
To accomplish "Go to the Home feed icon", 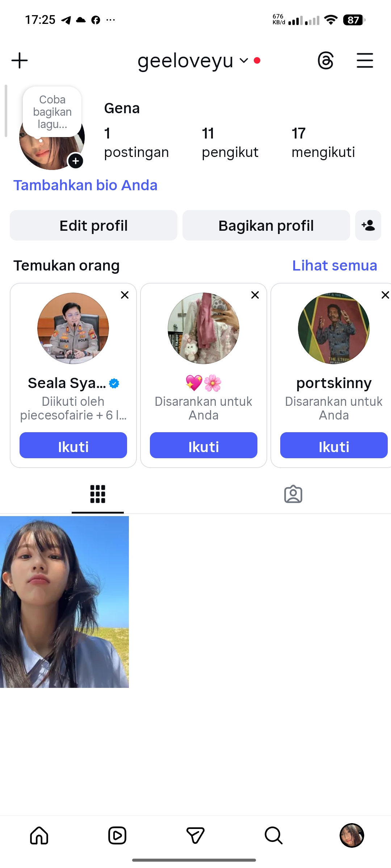I will tap(39, 835).
